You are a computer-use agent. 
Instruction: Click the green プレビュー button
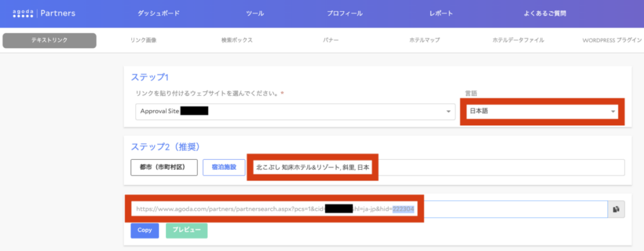click(x=186, y=230)
